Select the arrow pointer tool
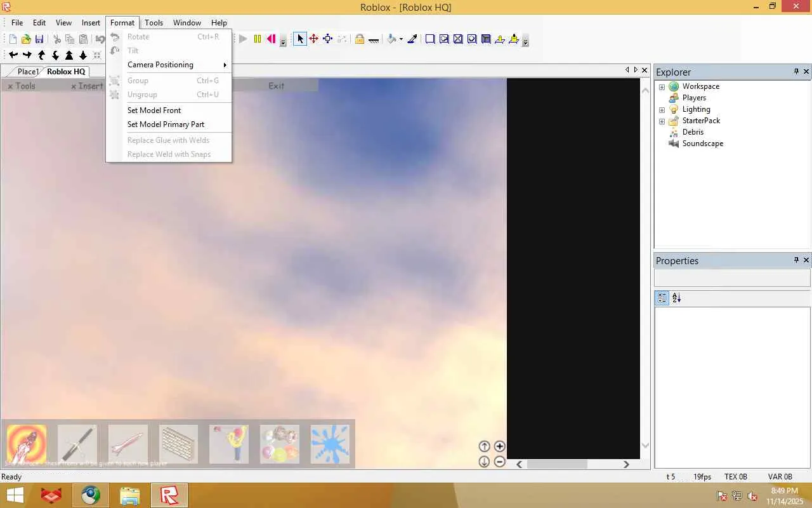This screenshot has width=812, height=508. 300,39
